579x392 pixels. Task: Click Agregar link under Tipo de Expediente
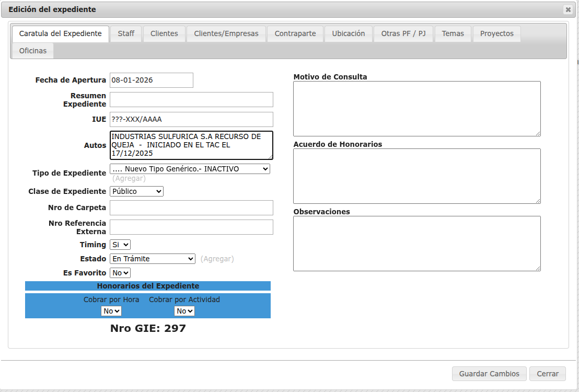(129, 178)
